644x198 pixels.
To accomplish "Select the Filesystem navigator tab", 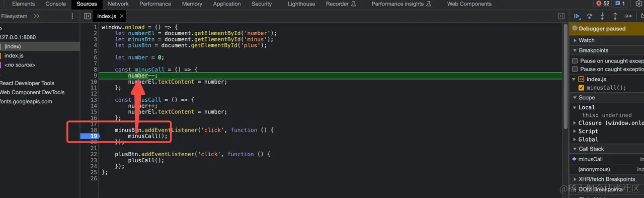I will pyautogui.click(x=14, y=16).
